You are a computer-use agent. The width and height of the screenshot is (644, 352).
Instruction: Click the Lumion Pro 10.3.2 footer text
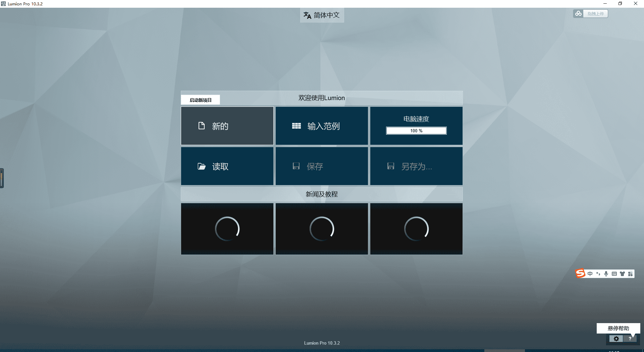coord(322,343)
